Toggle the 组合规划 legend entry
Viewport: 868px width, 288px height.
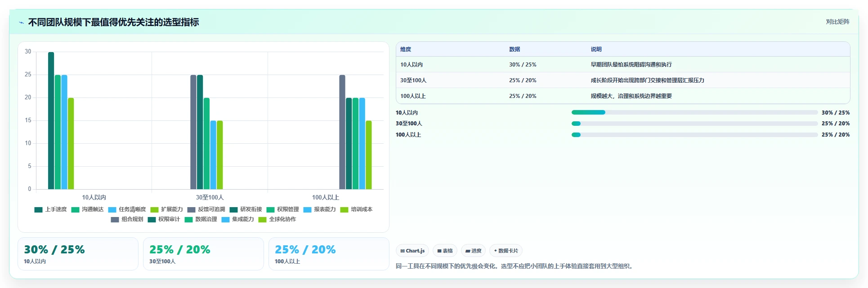coord(127,219)
